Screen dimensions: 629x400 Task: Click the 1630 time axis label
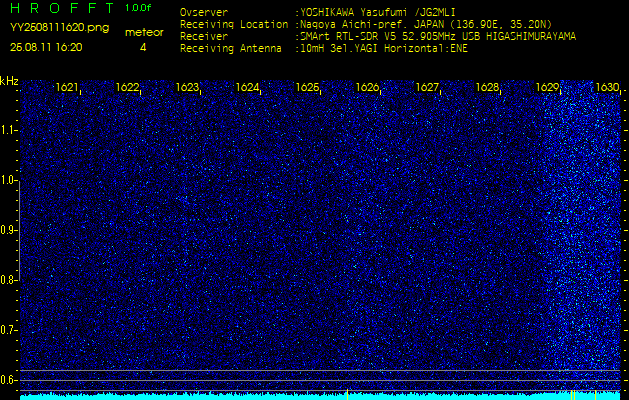pyautogui.click(x=607, y=87)
